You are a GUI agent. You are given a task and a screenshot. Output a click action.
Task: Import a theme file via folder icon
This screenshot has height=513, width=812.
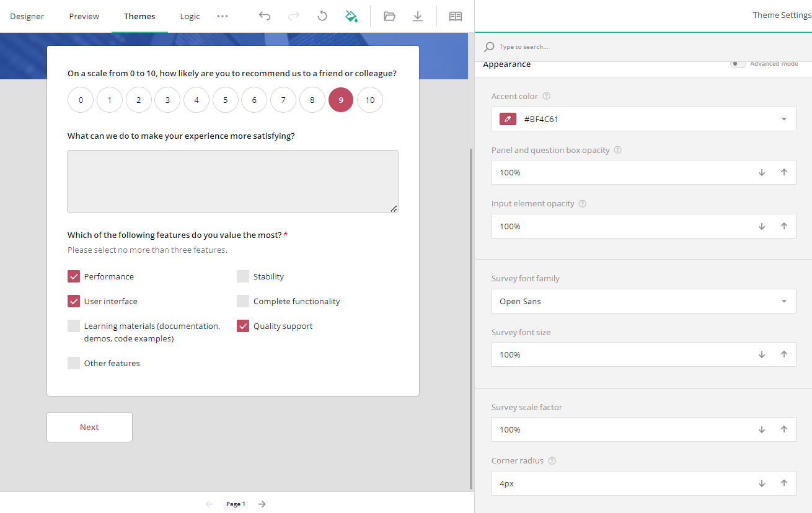click(x=389, y=15)
